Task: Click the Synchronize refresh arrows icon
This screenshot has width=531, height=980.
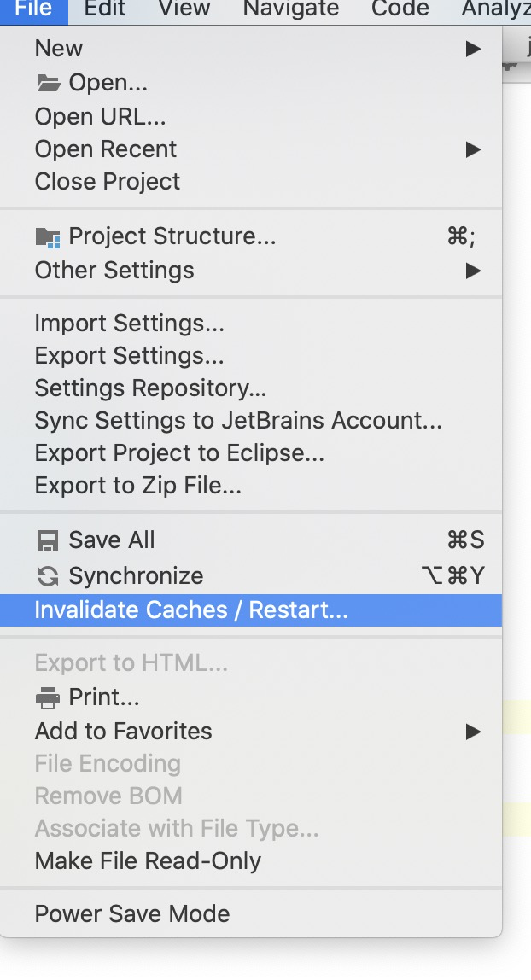Action: tap(48, 576)
